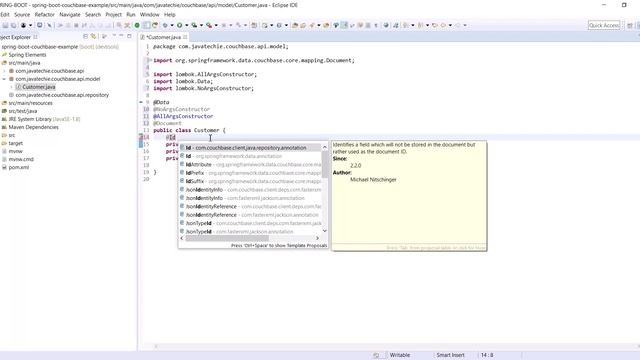Select the IdPrefix completion proposal
This screenshot has height=360, width=640.
point(250,173)
